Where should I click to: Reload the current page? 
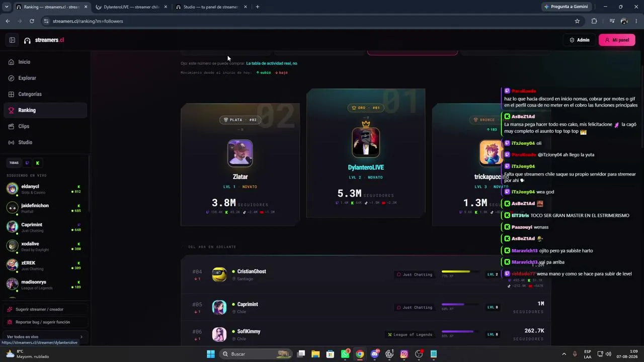[x=32, y=21]
